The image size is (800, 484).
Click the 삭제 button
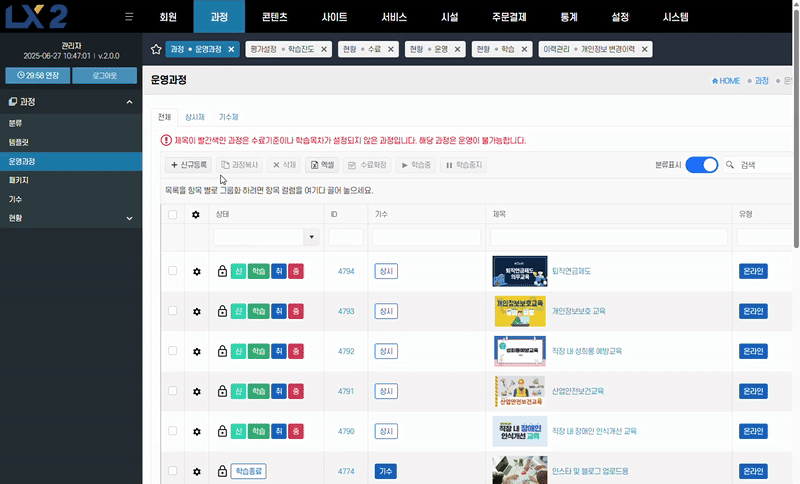284,165
